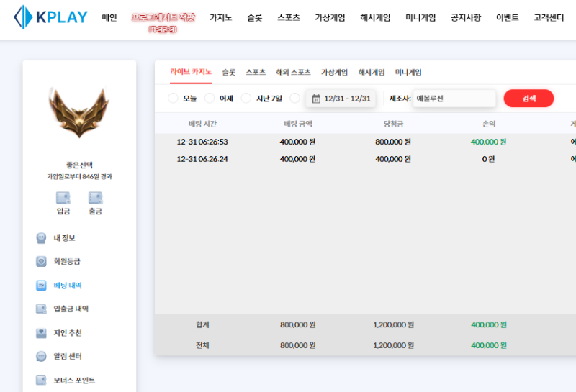Viewport: 576px width, 392px height.
Task: Open the 제조사 provider dropdown
Action: pos(454,99)
